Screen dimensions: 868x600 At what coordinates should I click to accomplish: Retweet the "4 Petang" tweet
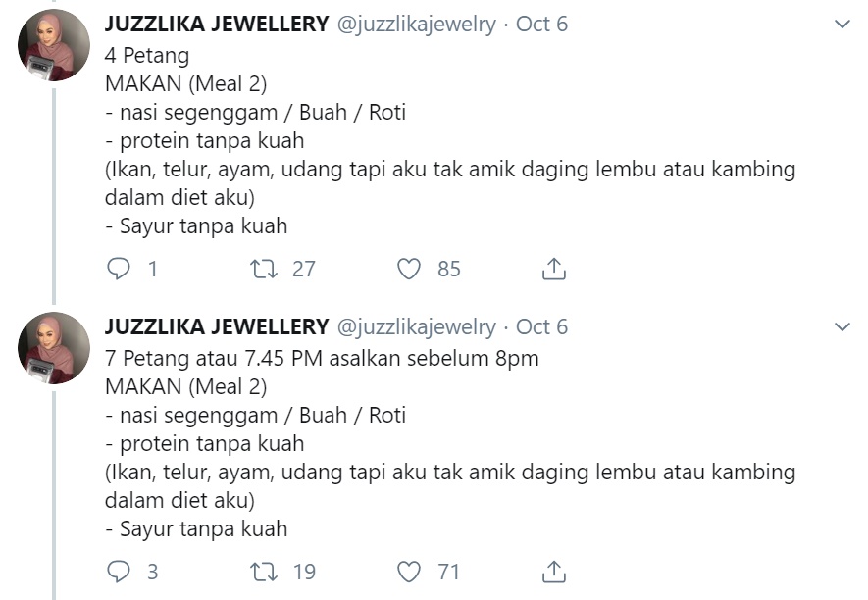264,268
